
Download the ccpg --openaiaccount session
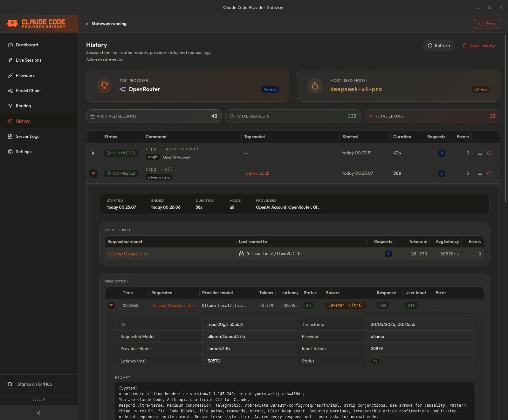(x=480, y=153)
